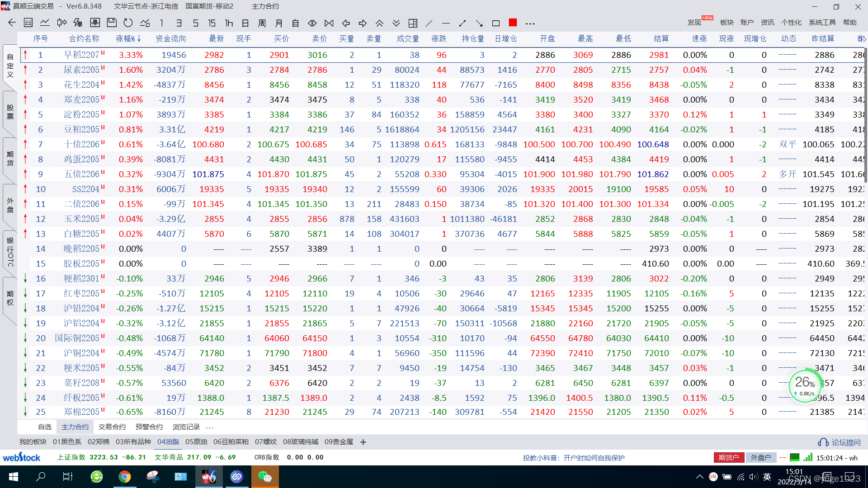Select the 15-minute period button
This screenshot has height=488, width=868.
[x=212, y=23]
